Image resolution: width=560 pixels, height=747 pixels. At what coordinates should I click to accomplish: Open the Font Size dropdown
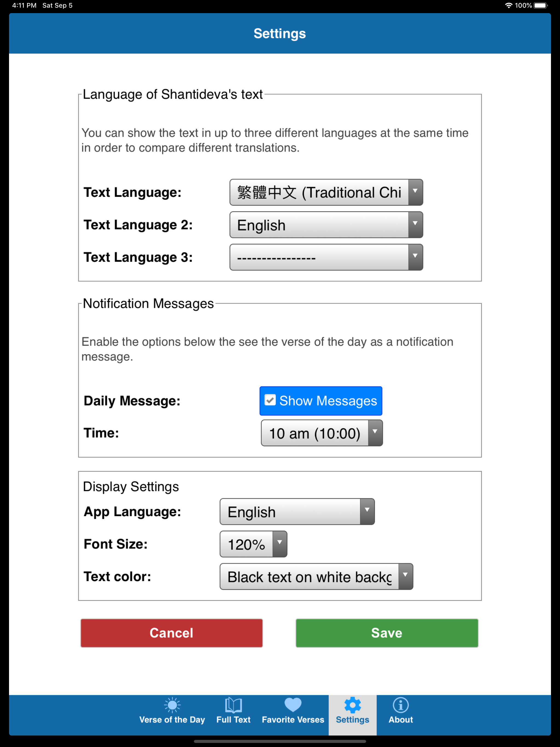pos(254,544)
